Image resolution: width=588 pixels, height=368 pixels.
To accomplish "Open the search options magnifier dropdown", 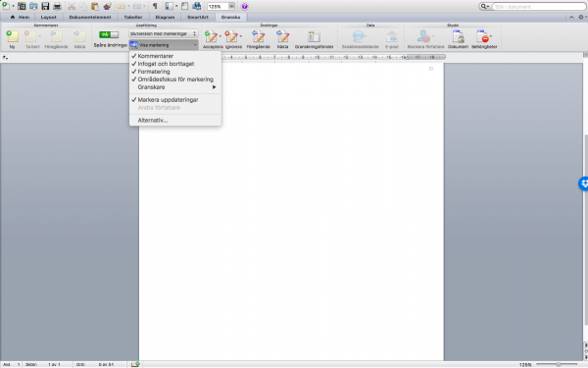I will coord(485,7).
